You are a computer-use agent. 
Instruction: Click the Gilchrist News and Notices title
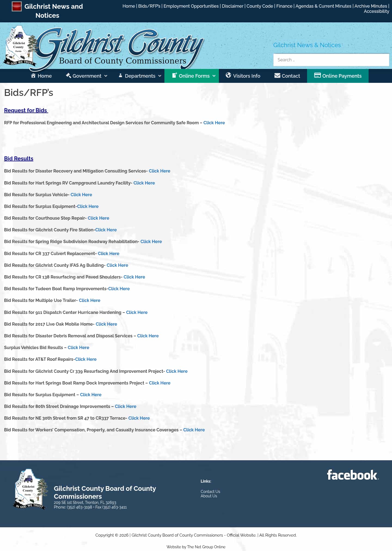(x=54, y=11)
